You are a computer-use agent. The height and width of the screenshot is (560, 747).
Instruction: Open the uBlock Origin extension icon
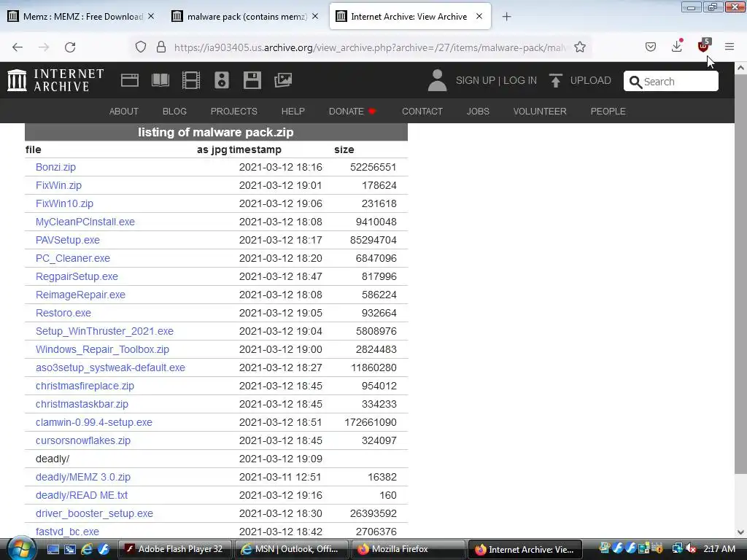click(703, 46)
